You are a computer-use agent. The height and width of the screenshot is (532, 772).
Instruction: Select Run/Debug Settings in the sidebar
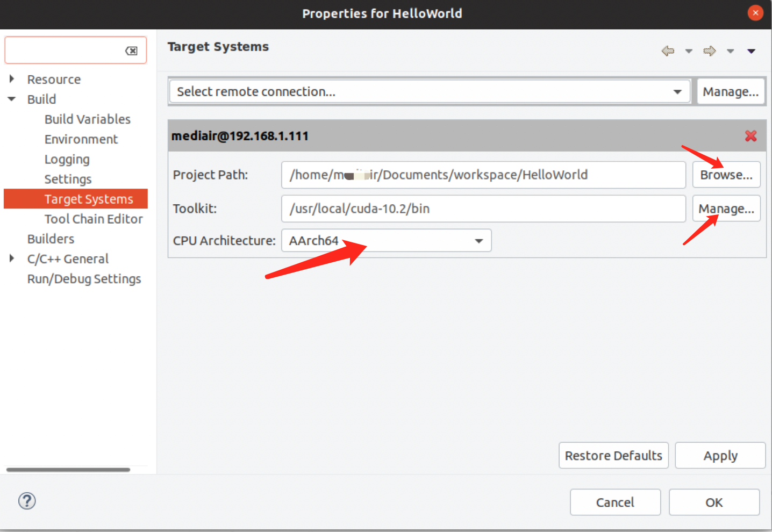pyautogui.click(x=84, y=278)
